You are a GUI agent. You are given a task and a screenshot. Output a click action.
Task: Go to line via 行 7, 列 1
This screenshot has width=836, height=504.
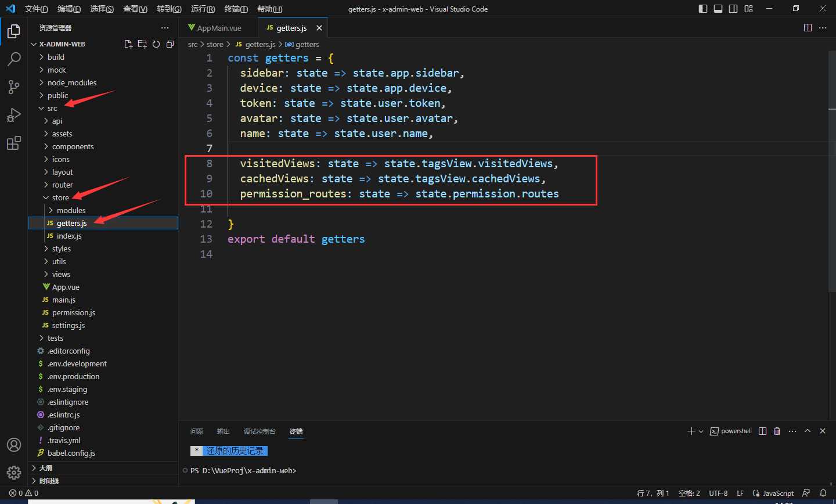point(653,493)
